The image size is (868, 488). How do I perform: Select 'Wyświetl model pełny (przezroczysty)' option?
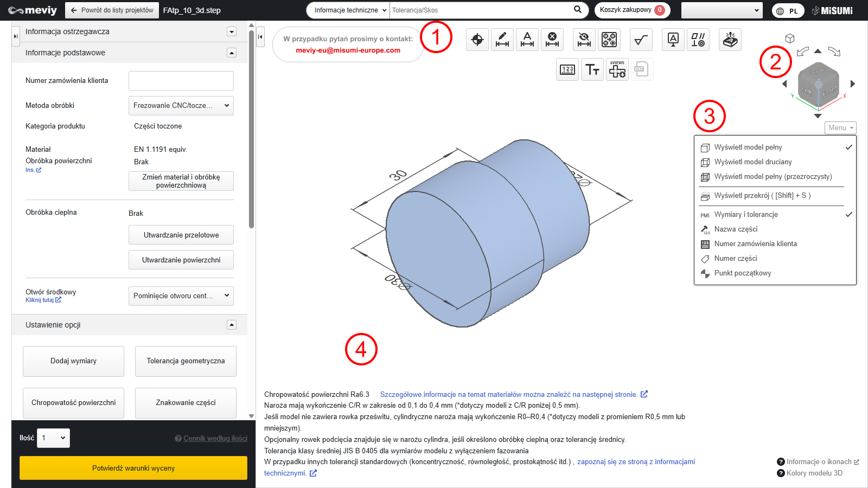pos(773,177)
